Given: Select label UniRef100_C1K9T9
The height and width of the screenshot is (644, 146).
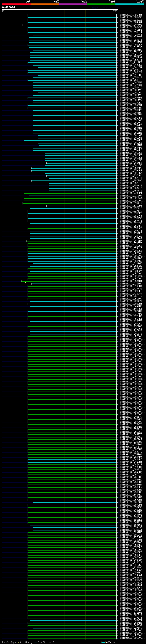Looking at the screenshot, I should click(131, 452).
